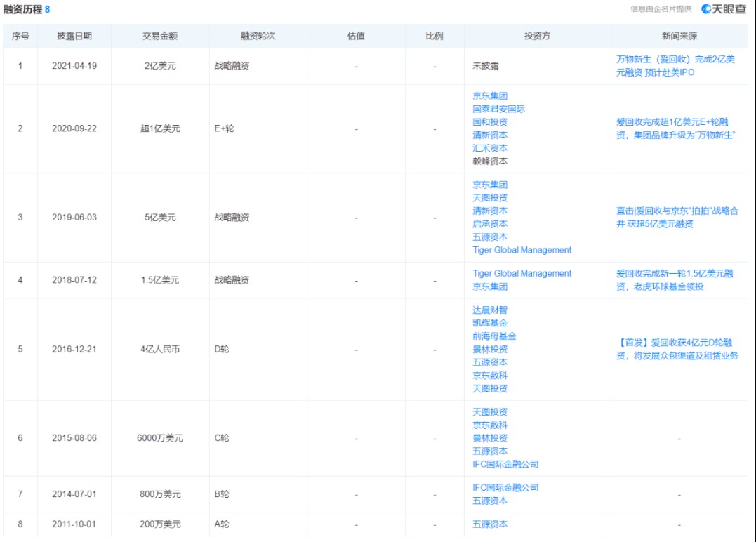The width and height of the screenshot is (756, 542).
Task: Select date cell 2021-04-19
Action: [74, 65]
